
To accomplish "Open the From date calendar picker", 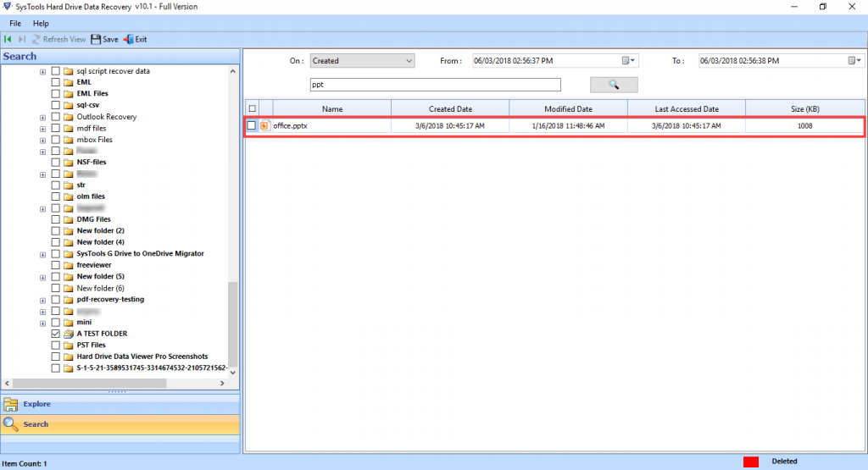I will click(628, 61).
